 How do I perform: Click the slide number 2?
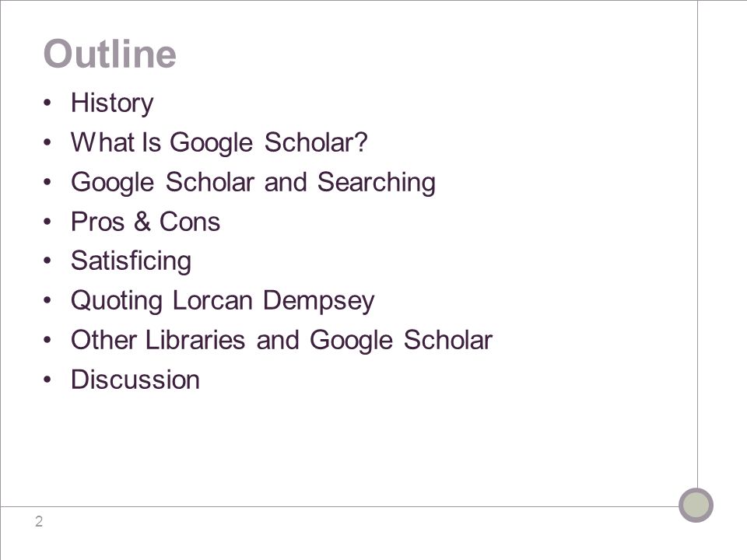tap(39, 521)
